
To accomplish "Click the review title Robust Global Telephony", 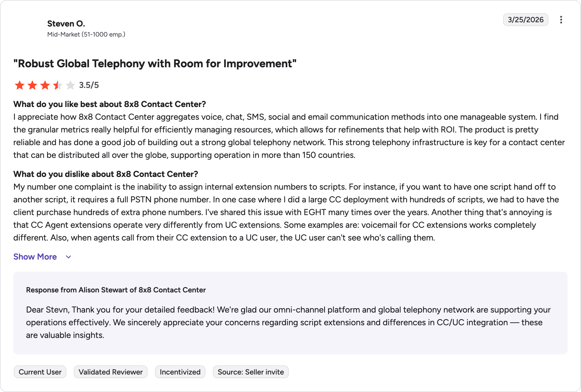I will click(x=155, y=64).
